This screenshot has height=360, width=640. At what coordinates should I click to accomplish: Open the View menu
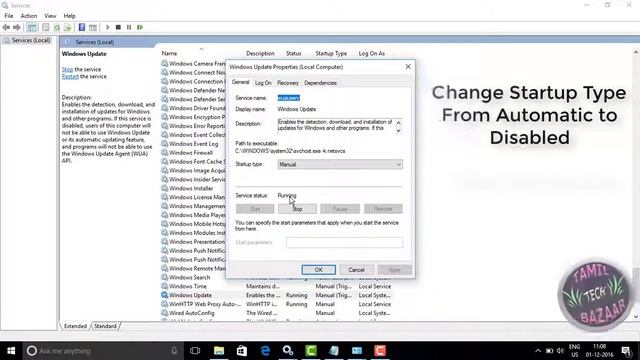tap(50, 16)
